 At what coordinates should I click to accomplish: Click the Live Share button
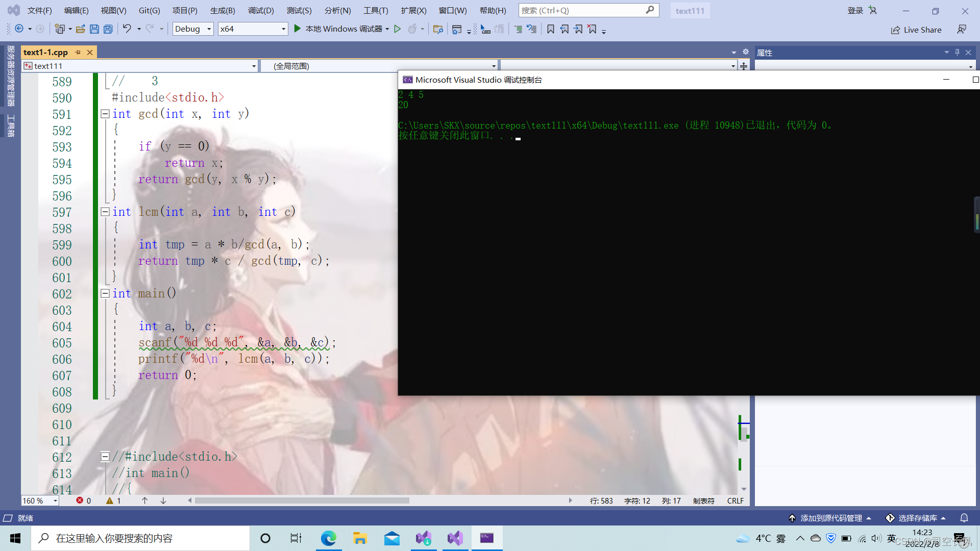(916, 30)
